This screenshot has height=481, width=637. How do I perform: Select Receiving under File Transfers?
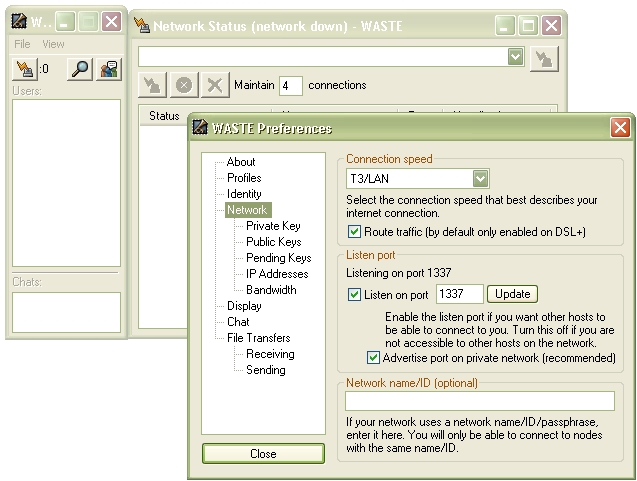click(x=270, y=354)
